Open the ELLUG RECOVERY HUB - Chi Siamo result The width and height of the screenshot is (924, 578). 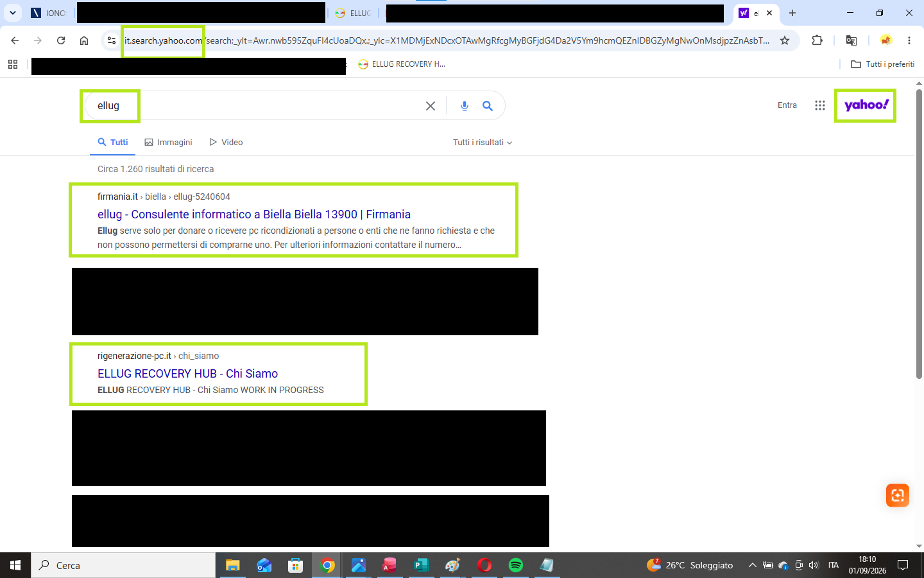click(x=187, y=374)
